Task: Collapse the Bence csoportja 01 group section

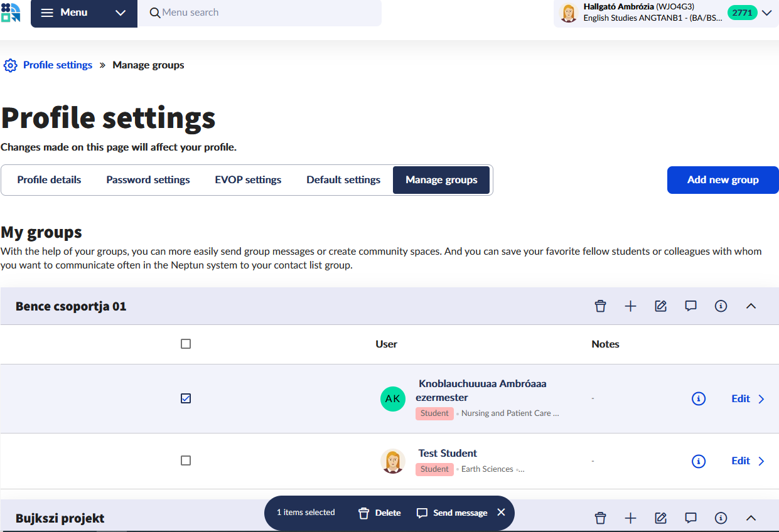Action: [751, 306]
